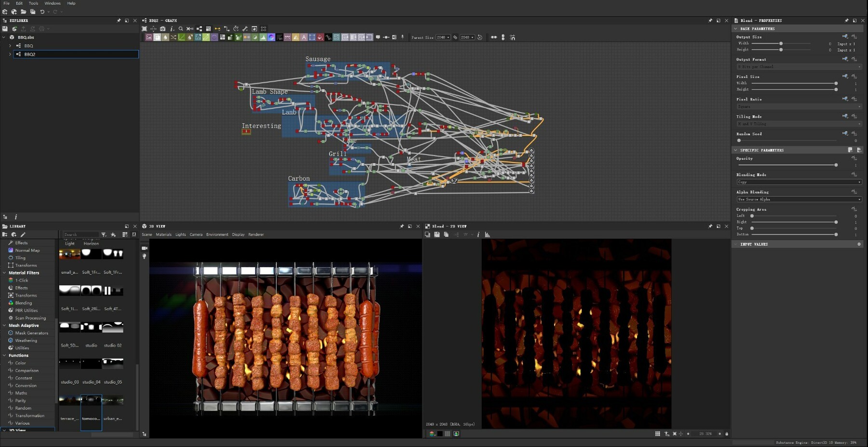This screenshot has height=447, width=868.
Task: Add a Comment bubble from the graph toolbar
Action: tap(378, 37)
